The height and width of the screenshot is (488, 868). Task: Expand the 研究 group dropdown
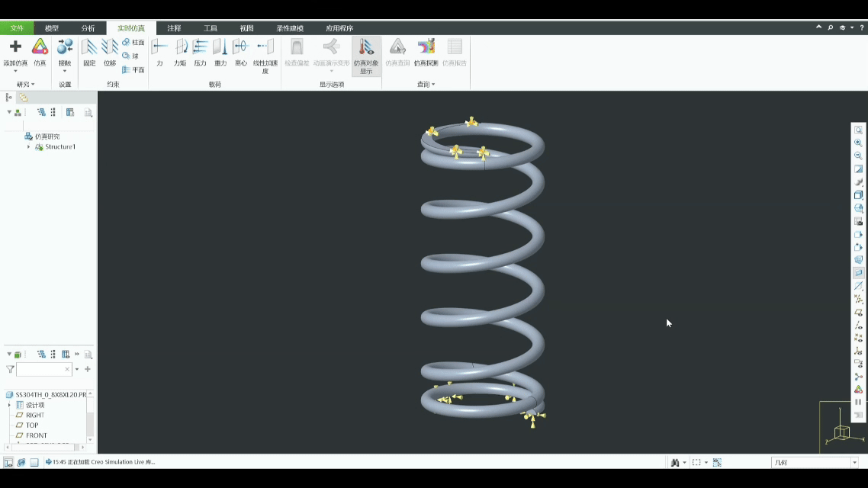click(x=26, y=85)
